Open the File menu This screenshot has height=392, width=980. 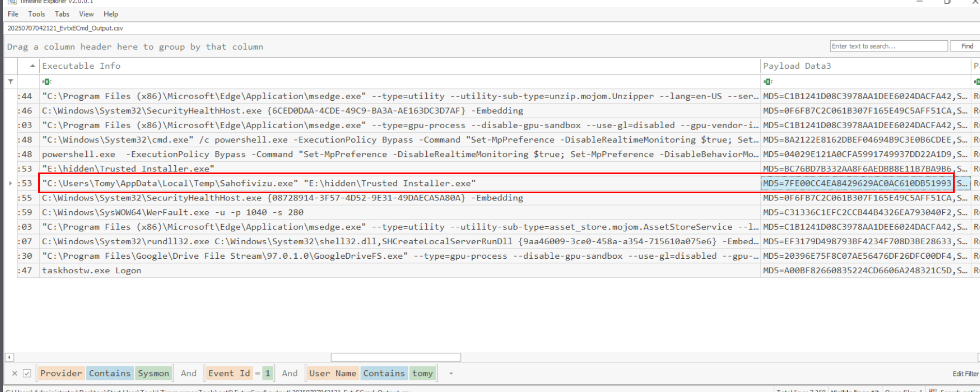point(13,14)
